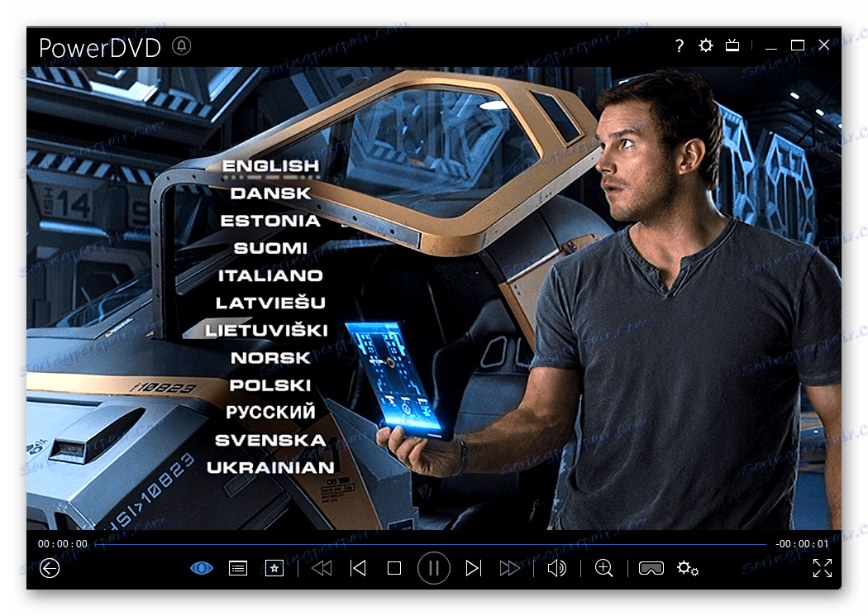The image size is (868, 616).
Task: Open the bookmark star icon
Action: pos(274,568)
